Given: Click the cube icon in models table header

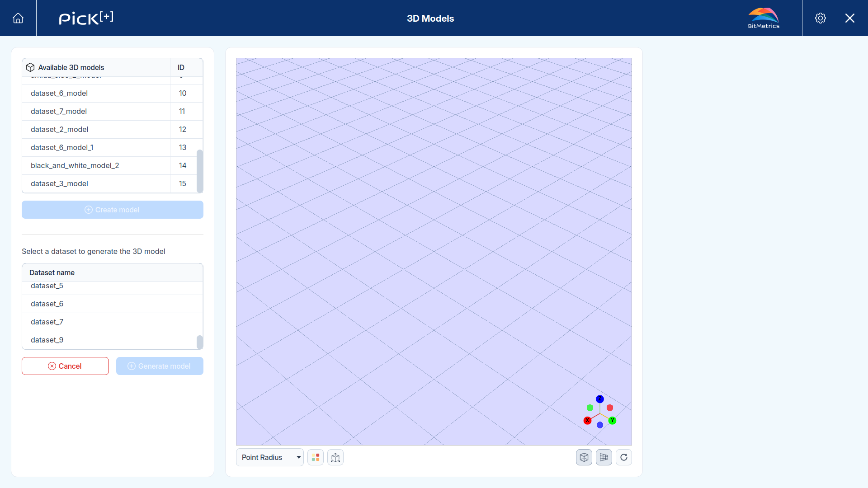Looking at the screenshot, I should [x=30, y=67].
